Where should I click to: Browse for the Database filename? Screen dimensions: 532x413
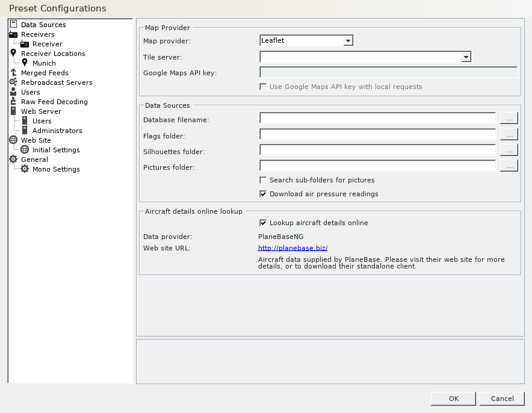(509, 118)
